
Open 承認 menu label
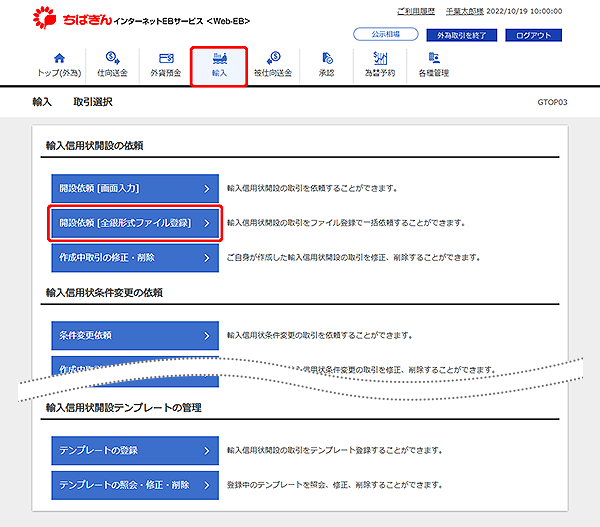(x=327, y=73)
